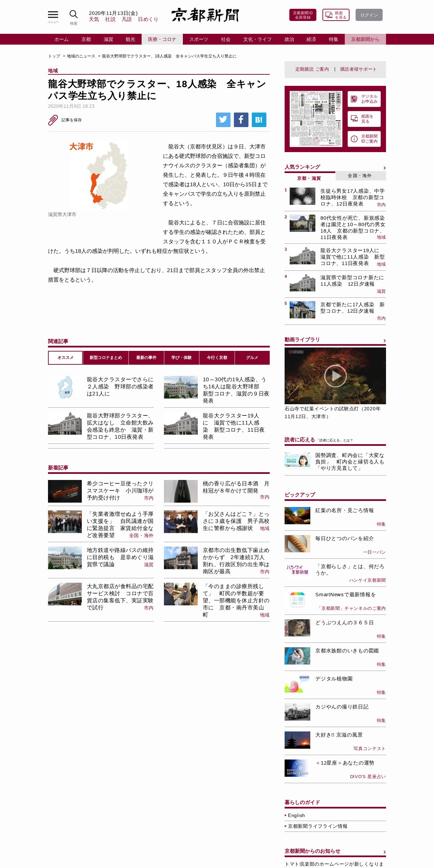Select スポーツ navigation item
Image resolution: width=434 pixels, height=868 pixels.
coord(199,39)
